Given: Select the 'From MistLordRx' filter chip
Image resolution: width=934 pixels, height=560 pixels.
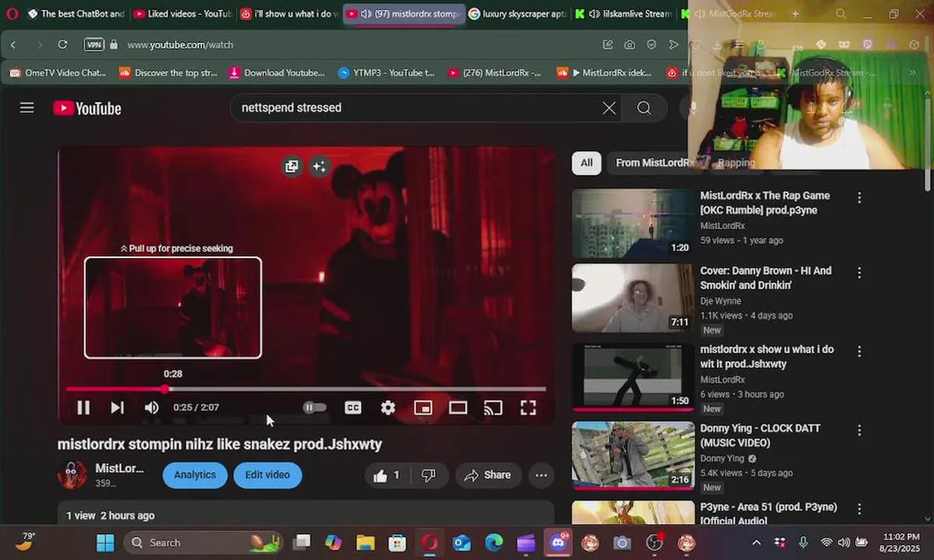Looking at the screenshot, I should (x=655, y=163).
